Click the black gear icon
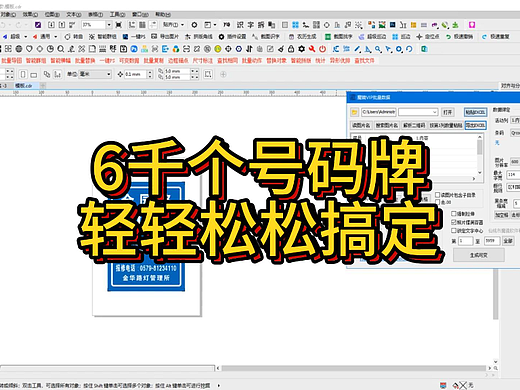Screen dimensions: 520x390 click(302, 49)
